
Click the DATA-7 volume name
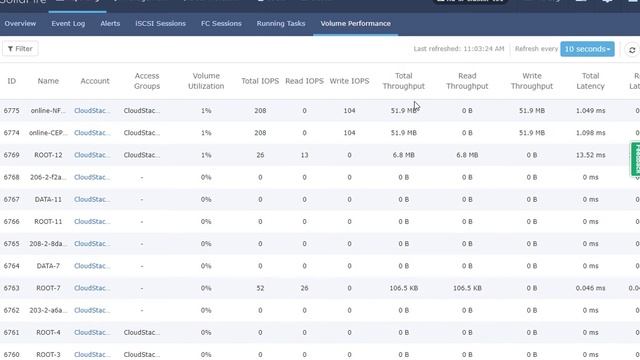[x=48, y=266]
